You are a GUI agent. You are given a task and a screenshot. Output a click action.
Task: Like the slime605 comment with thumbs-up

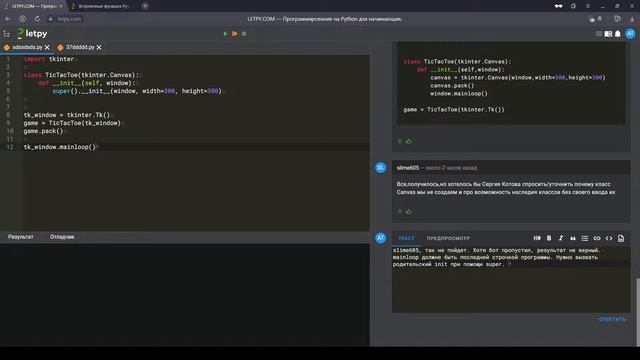[x=409, y=211]
